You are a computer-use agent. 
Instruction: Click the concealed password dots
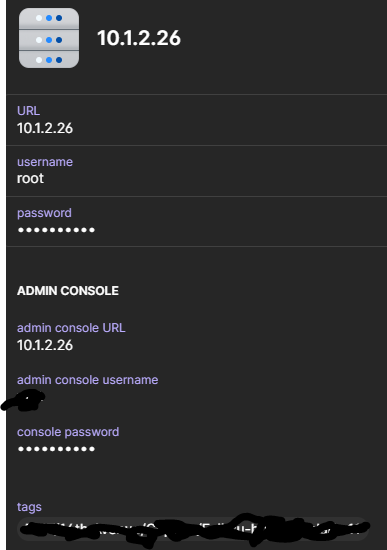(x=56, y=230)
